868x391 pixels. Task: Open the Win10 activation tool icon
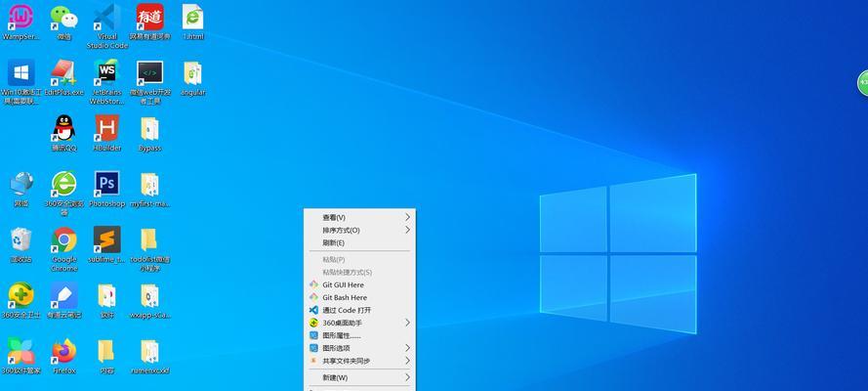[21, 82]
